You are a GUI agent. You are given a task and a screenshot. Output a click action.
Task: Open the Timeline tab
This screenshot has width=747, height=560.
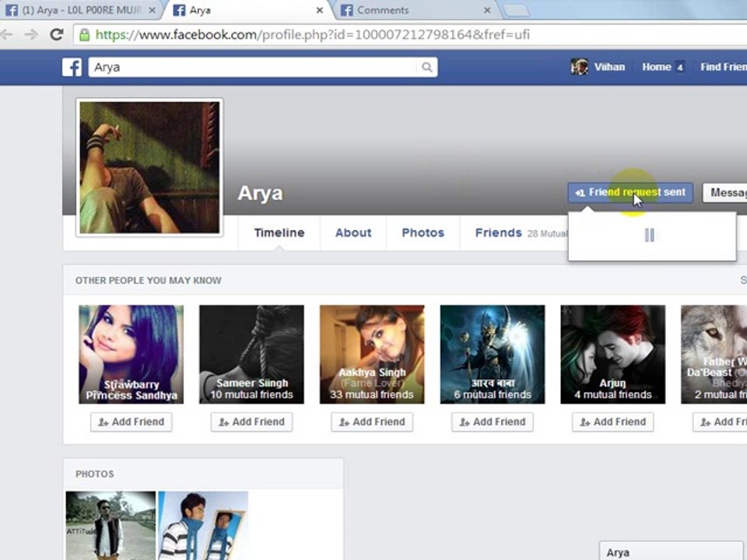coord(279,233)
